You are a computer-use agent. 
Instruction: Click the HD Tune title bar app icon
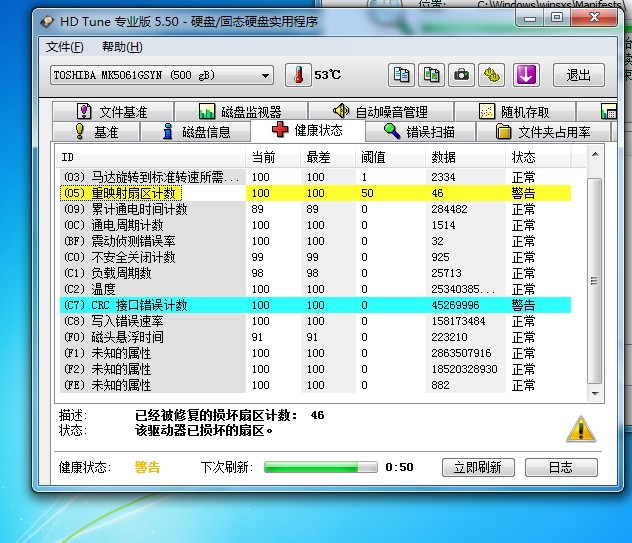pos(48,21)
